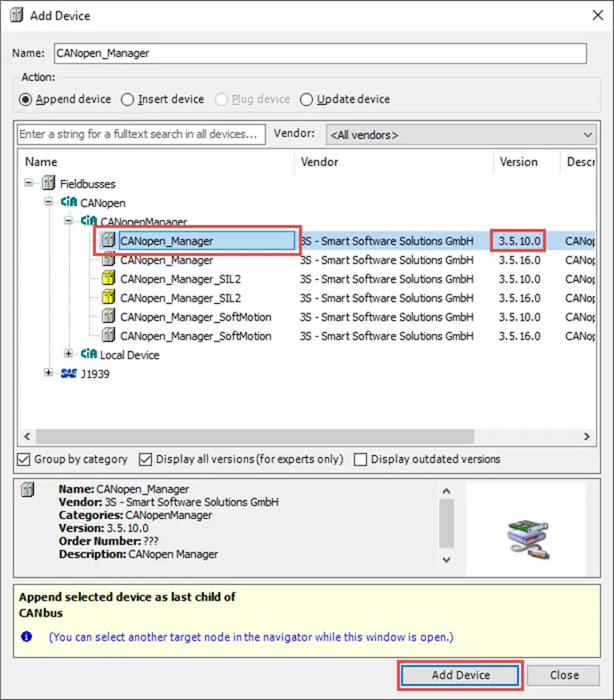Click the CANopen device picture thumbnail

coord(528,540)
